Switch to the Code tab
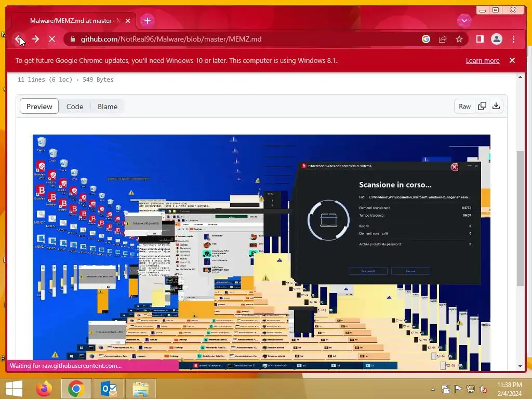Screen dimensions: 532x399 [75, 107]
